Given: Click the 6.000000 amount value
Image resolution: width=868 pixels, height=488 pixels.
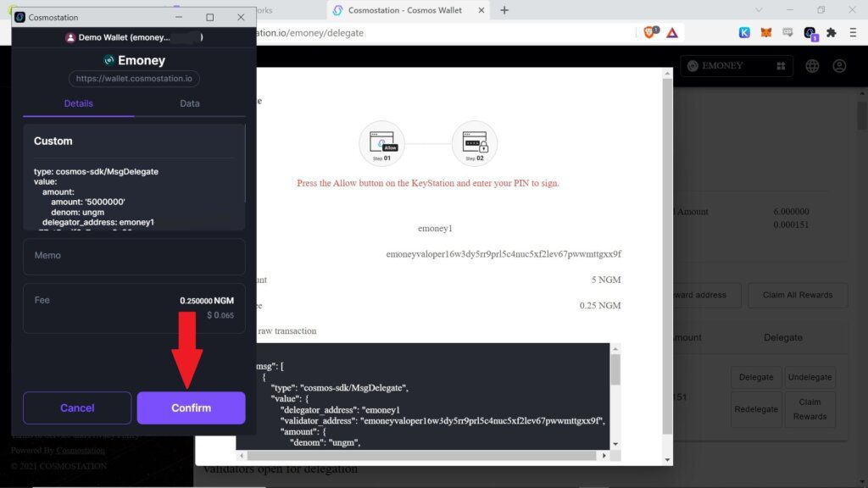Looking at the screenshot, I should tap(791, 211).
